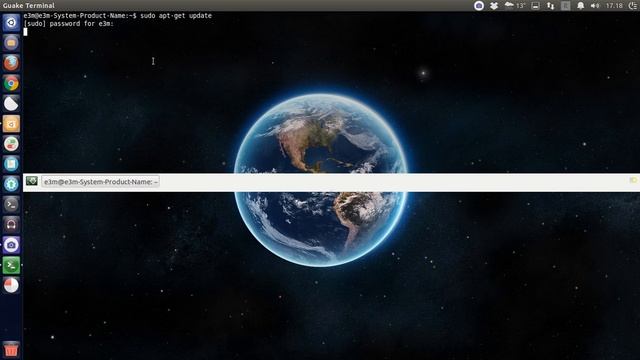Open the red pie-chart disk usage dock icon
Image resolution: width=640 pixels, height=360 pixels.
tap(11, 285)
